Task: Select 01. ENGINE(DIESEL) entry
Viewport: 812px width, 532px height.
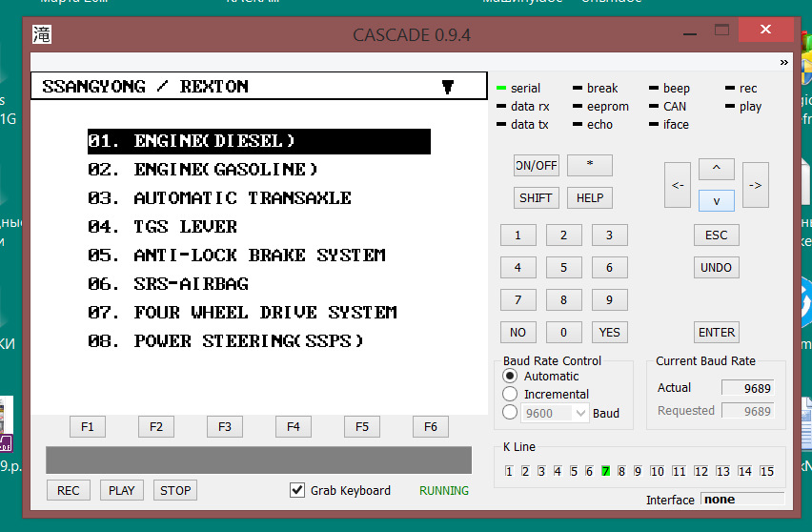Action: pyautogui.click(x=259, y=141)
